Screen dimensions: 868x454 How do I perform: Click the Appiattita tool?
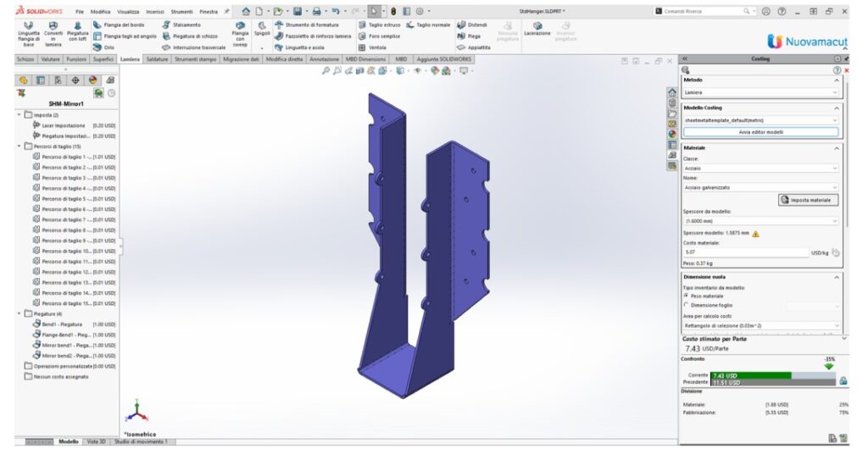(x=474, y=47)
